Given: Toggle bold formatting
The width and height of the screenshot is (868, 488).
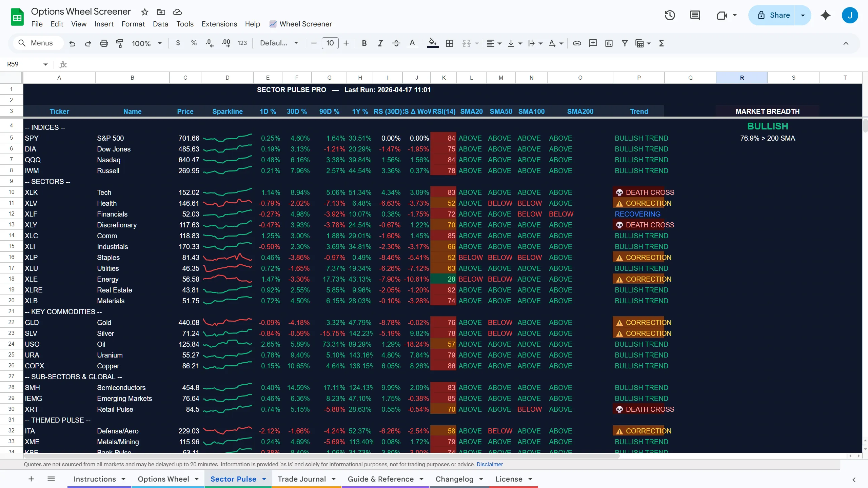Looking at the screenshot, I should click(364, 43).
